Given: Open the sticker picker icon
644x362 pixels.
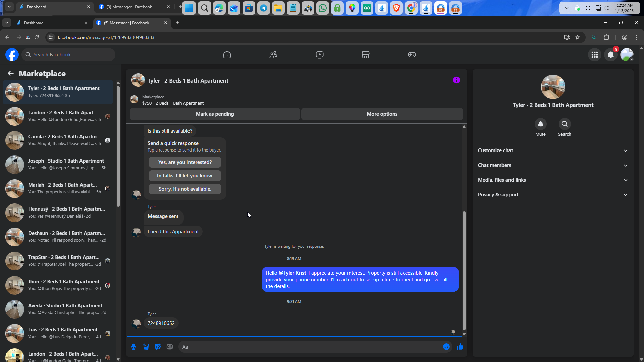Looking at the screenshot, I should [x=158, y=347].
